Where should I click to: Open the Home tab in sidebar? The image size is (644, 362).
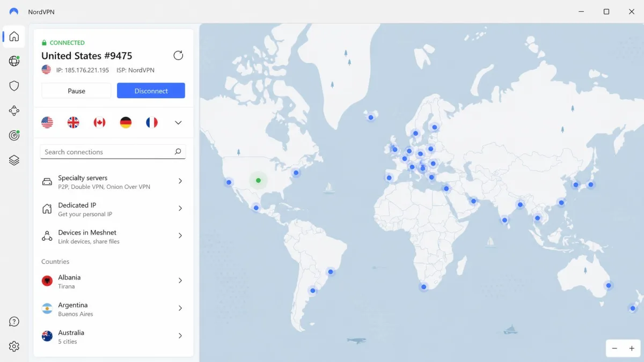[x=14, y=36]
